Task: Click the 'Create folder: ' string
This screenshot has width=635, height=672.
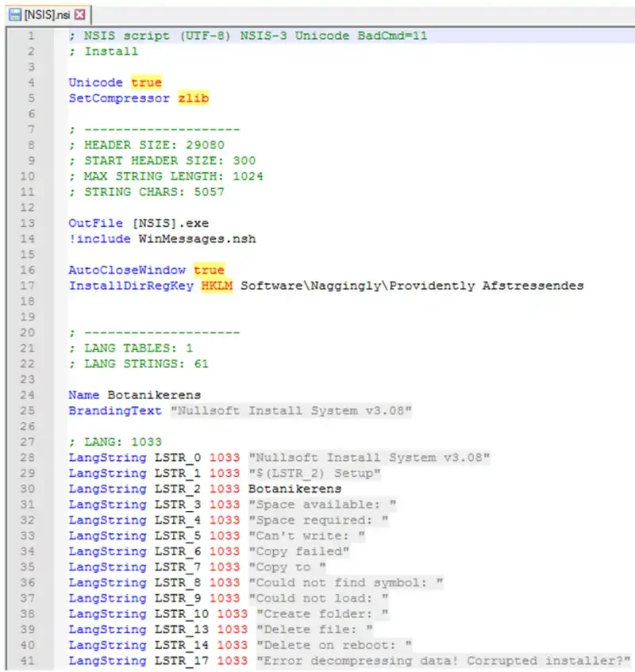Action: (322, 614)
